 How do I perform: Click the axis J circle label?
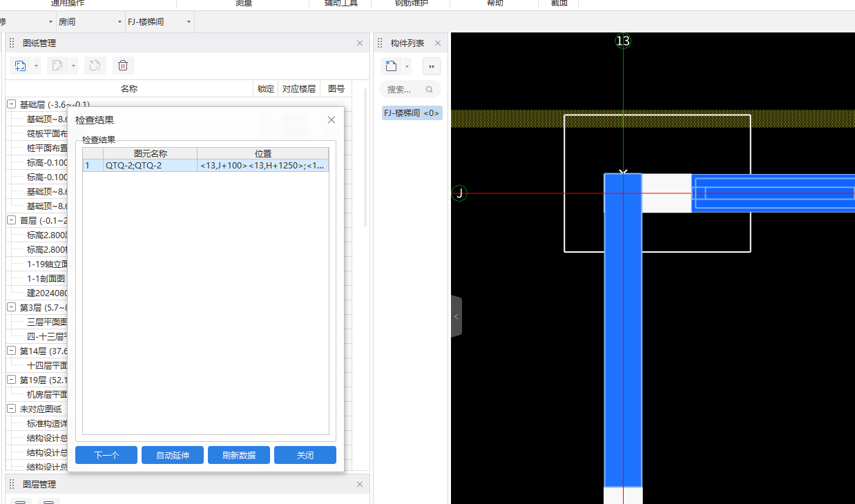459,193
